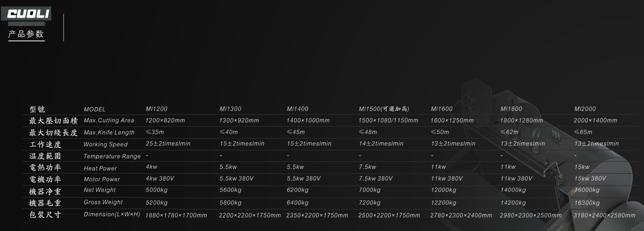644x231 pixels.
Task: Select the 16300kg gross weight cell
Action: (587, 203)
